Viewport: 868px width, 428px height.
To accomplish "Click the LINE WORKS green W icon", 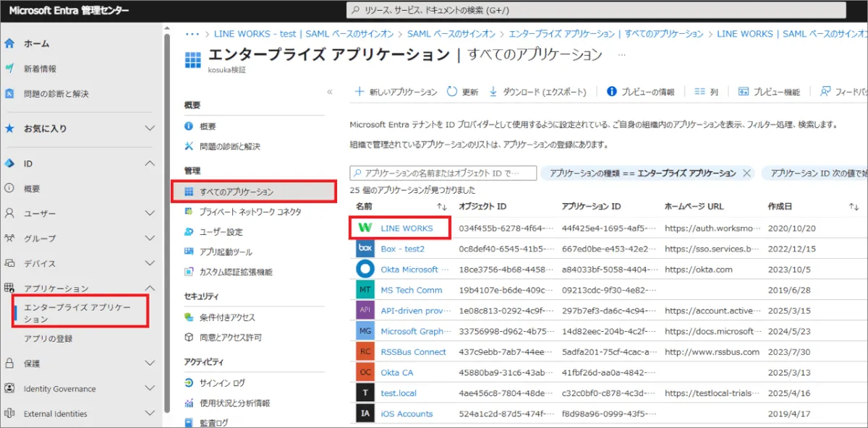I will pos(365,228).
